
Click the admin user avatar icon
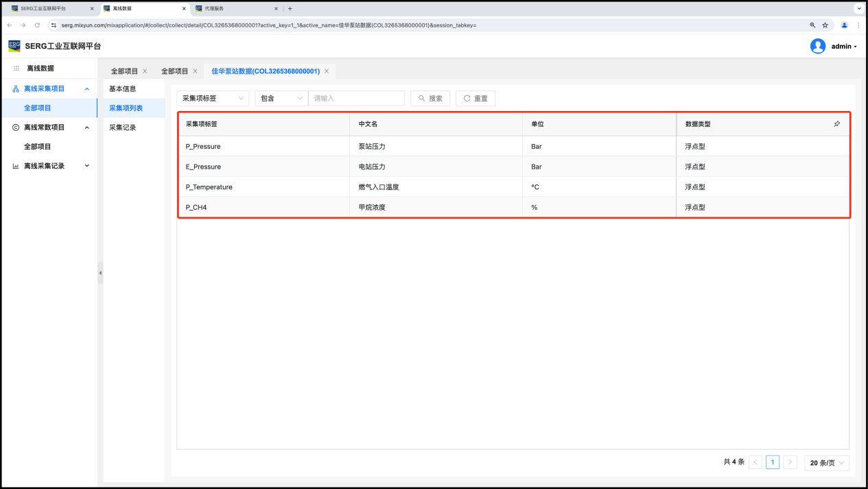(817, 46)
